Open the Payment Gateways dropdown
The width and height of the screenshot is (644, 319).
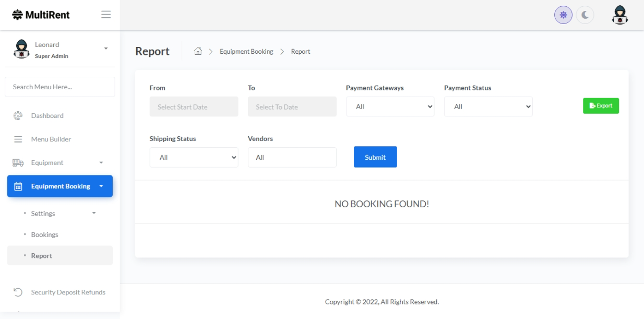(x=390, y=107)
